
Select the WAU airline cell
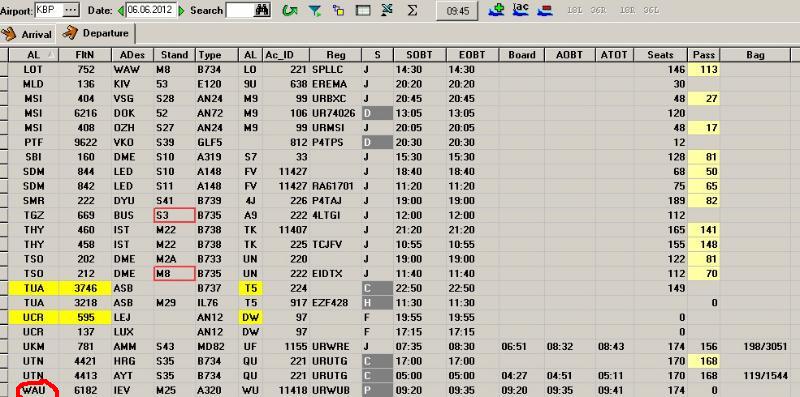(x=34, y=391)
